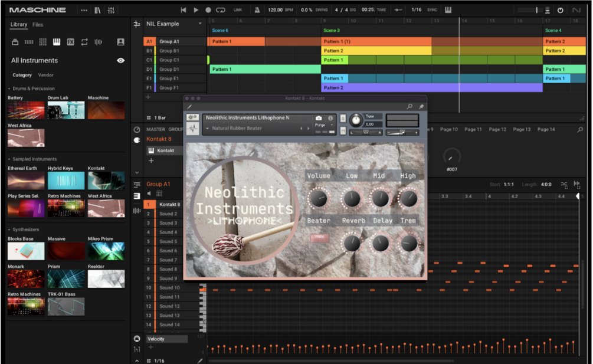Select the Loops filter icon in browser
593x364 pixels.
(84, 42)
